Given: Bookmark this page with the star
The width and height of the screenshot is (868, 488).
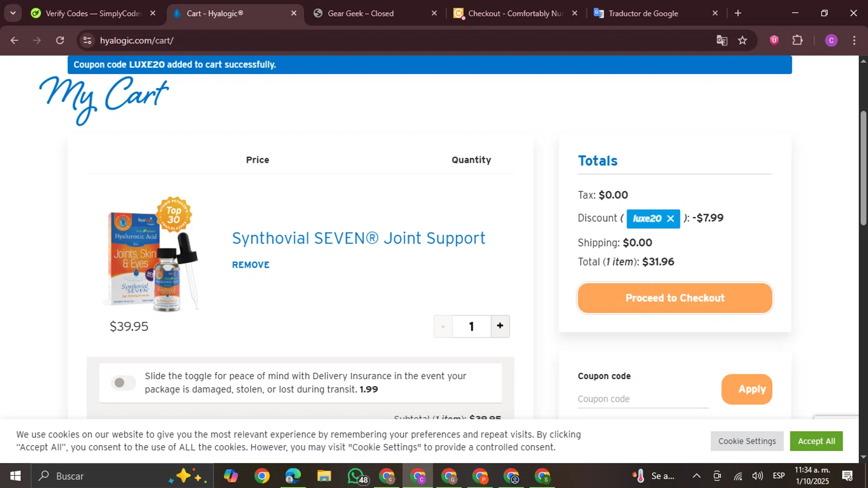Looking at the screenshot, I should point(742,41).
